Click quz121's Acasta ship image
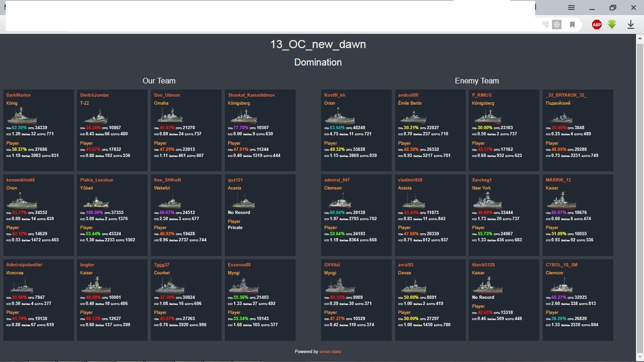Viewport: 644px width, 362px height. 243,200
